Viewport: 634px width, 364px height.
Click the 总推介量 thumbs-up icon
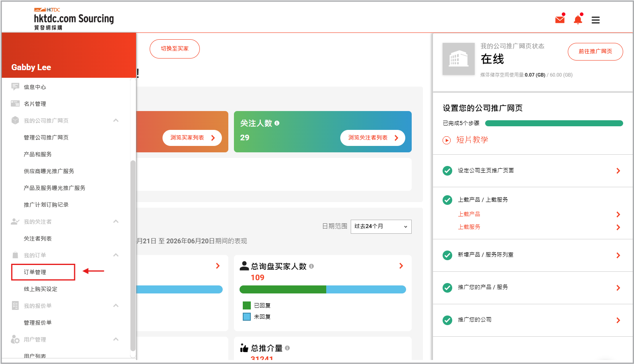(x=244, y=348)
